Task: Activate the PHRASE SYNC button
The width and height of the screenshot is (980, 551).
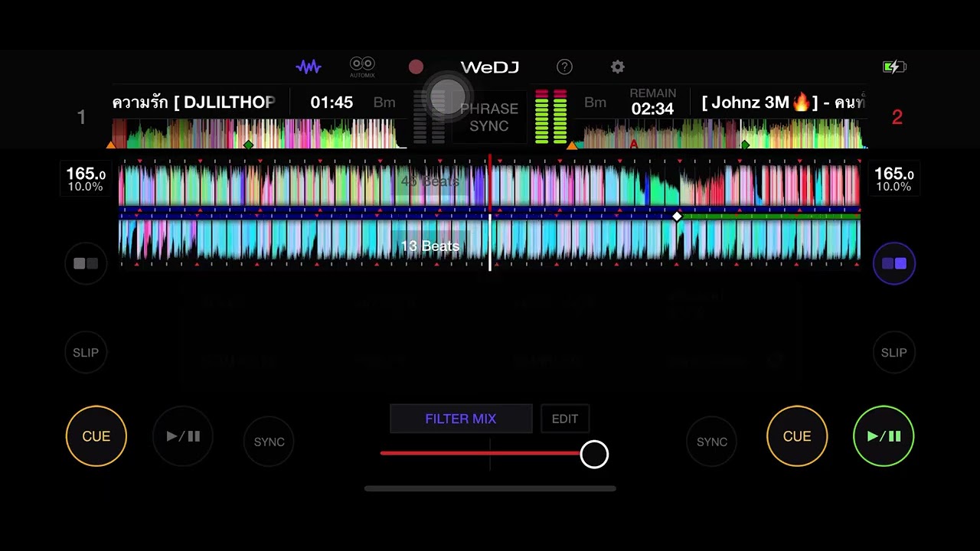Action: tap(489, 117)
